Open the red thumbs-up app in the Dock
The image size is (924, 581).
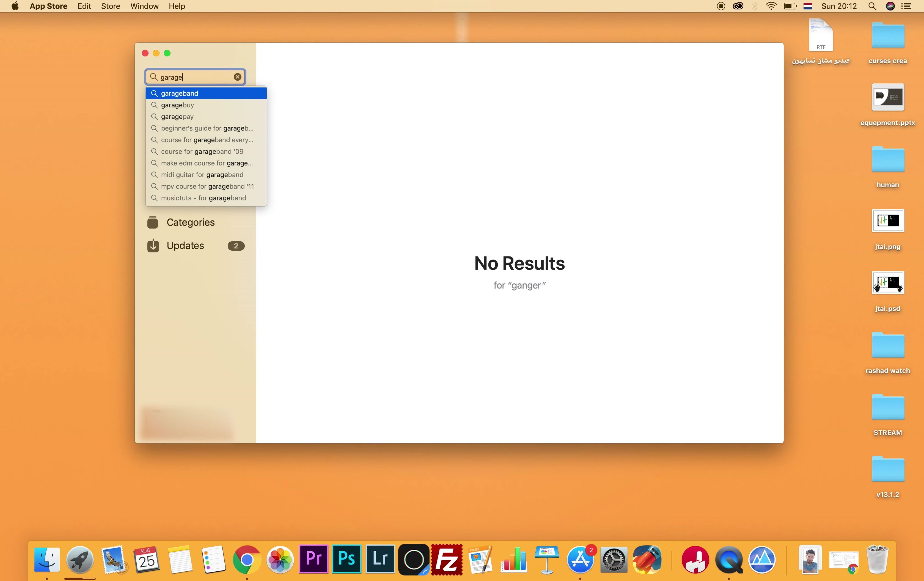click(x=695, y=560)
